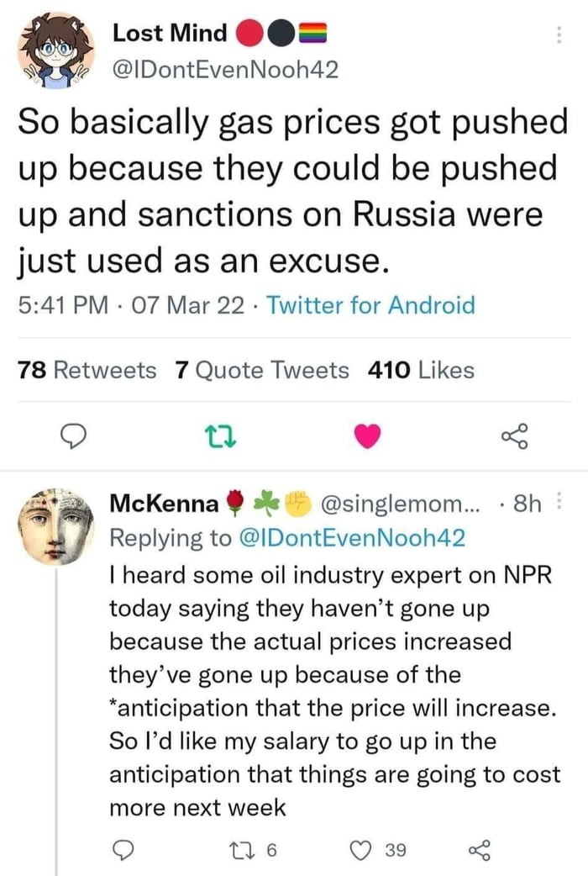Image resolution: width=588 pixels, height=876 pixels.
Task: Open the share options for Lost Mind's tweet
Action: pos(516,435)
